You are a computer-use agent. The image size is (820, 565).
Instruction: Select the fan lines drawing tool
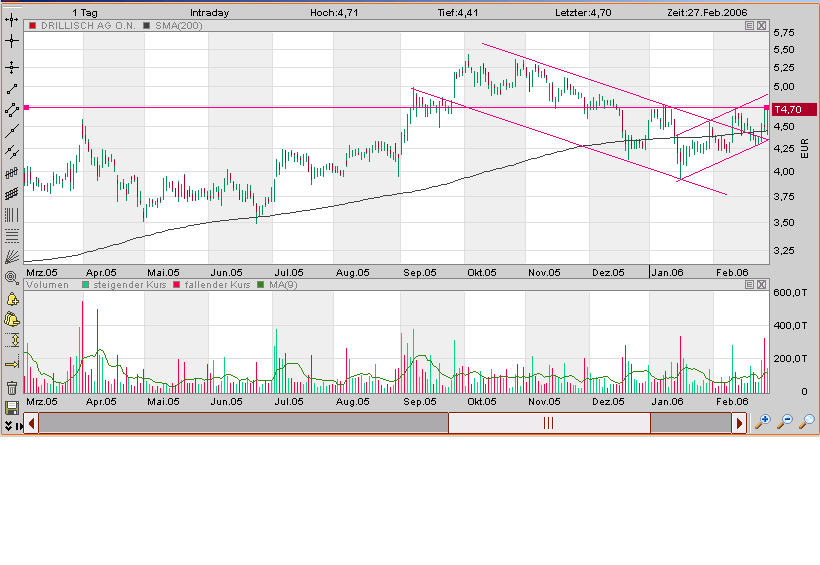click(x=12, y=257)
